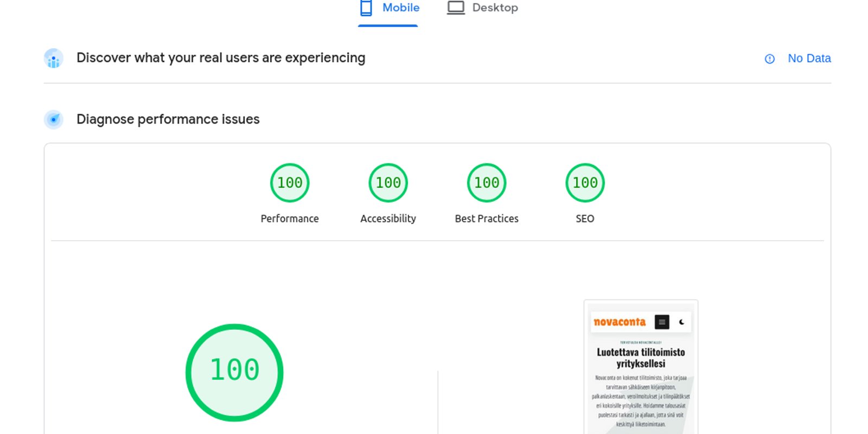Switch to the Mobile tab label

pyautogui.click(x=401, y=8)
